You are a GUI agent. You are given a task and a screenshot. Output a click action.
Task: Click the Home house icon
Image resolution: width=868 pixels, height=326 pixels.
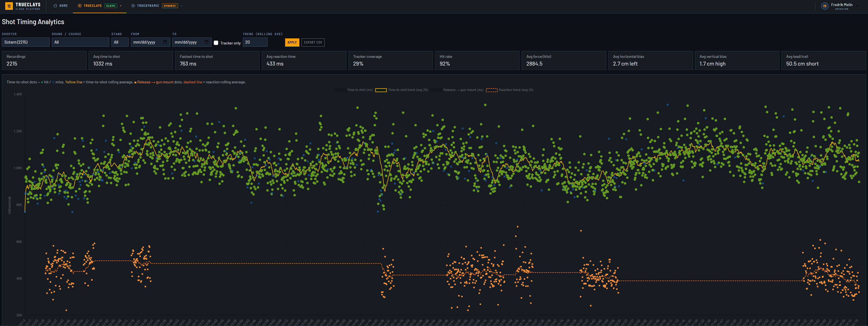(55, 6)
